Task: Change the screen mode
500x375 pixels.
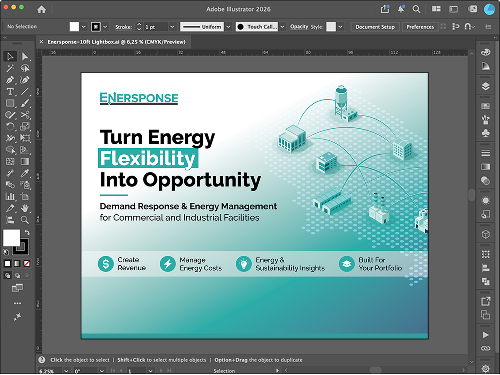Action: pos(17,288)
